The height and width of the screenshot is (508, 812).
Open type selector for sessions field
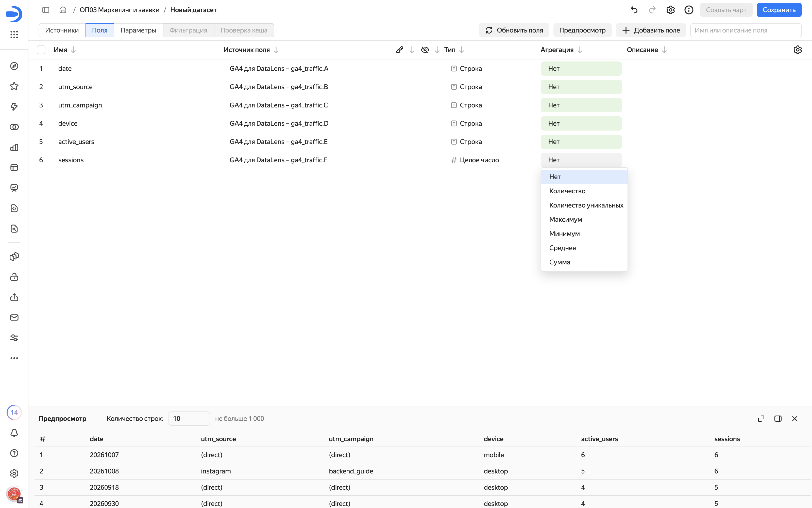475,160
